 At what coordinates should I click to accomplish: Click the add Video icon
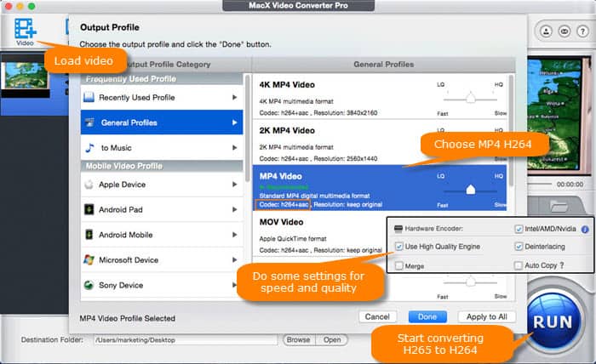[x=25, y=29]
